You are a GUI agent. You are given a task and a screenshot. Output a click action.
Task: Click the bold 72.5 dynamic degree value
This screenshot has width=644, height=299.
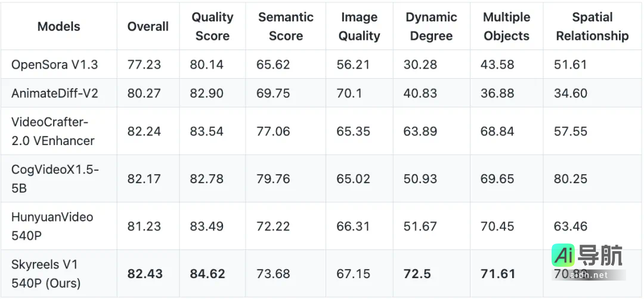(x=417, y=274)
